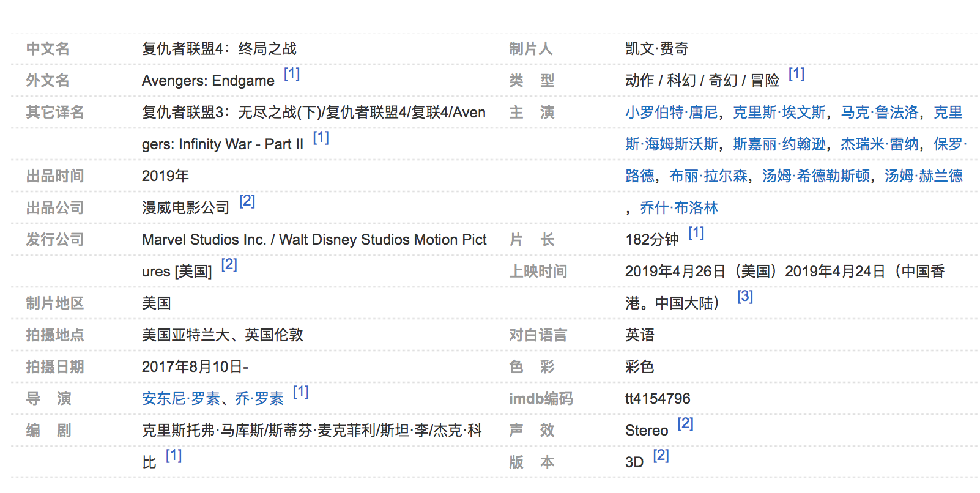Click the 外文名 field label
The width and height of the screenshot is (980, 493).
48,81
